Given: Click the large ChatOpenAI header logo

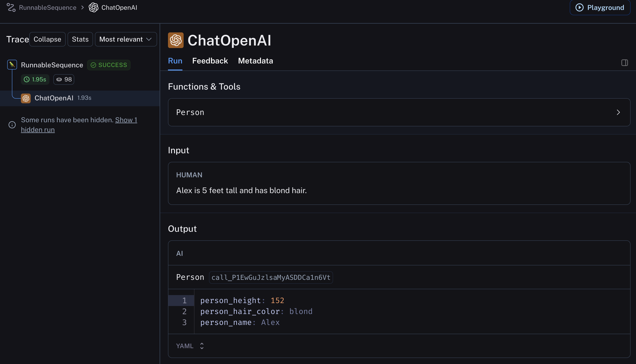Looking at the screenshot, I should pyautogui.click(x=175, y=40).
